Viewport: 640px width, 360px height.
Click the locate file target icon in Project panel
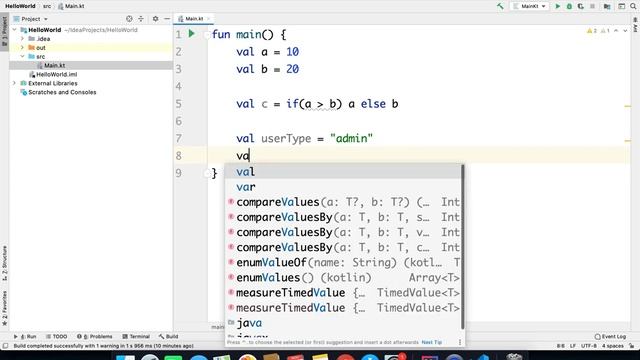point(129,19)
